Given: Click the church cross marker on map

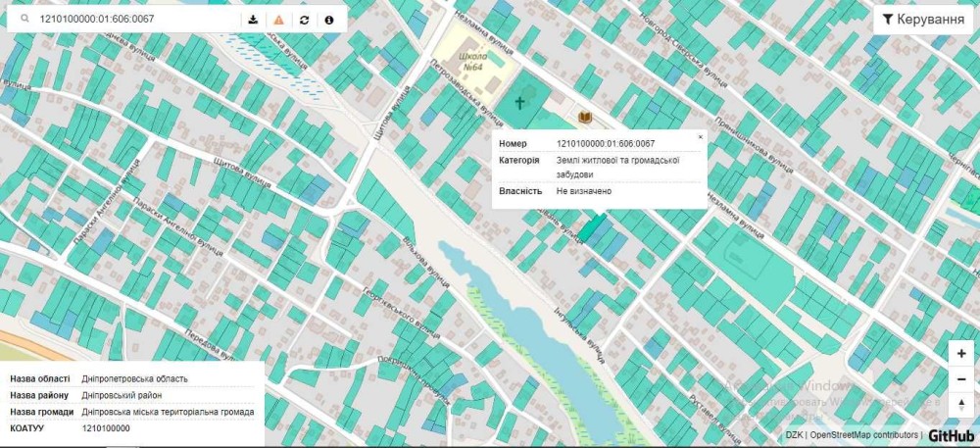Looking at the screenshot, I should pos(520,102).
